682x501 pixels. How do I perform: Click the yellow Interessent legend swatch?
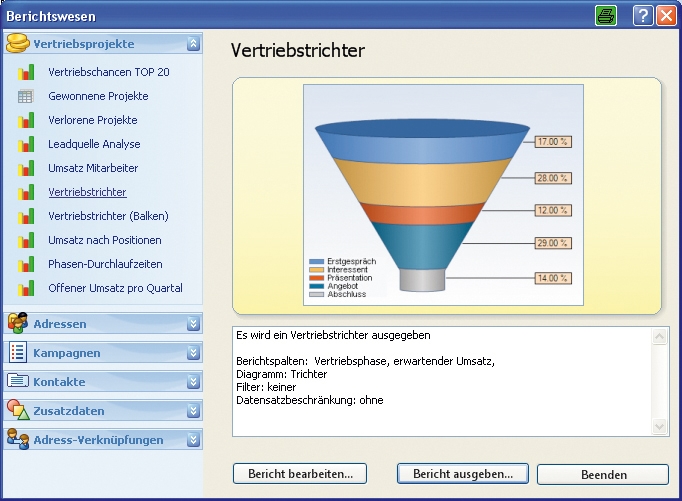coord(317,270)
